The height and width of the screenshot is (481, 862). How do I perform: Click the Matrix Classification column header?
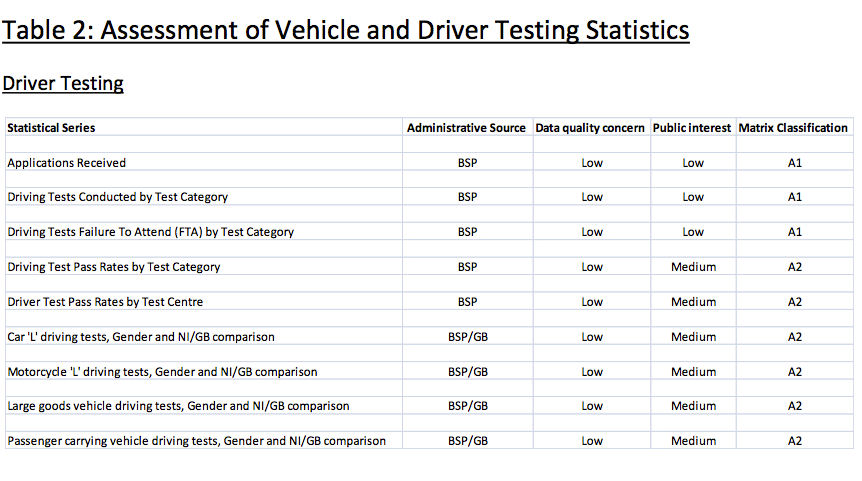click(793, 128)
